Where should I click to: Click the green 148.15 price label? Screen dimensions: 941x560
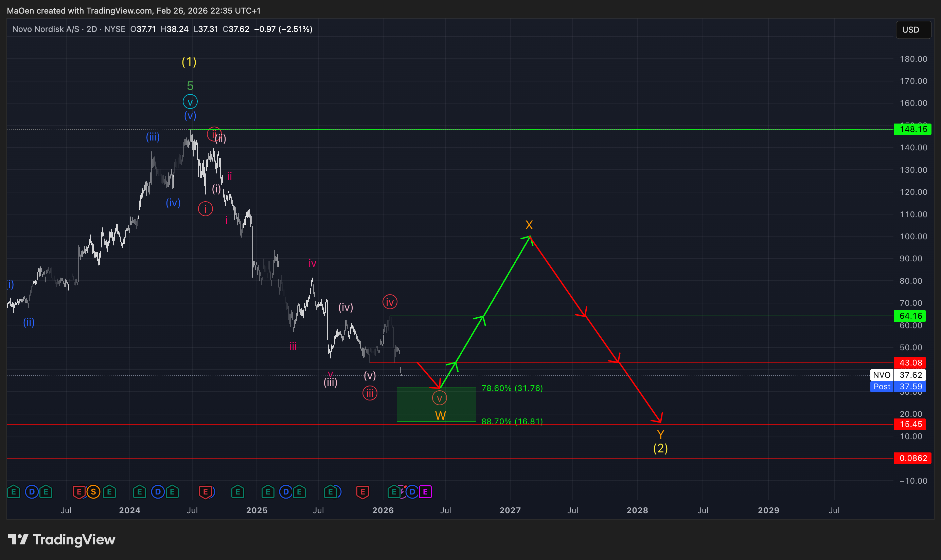(x=912, y=129)
